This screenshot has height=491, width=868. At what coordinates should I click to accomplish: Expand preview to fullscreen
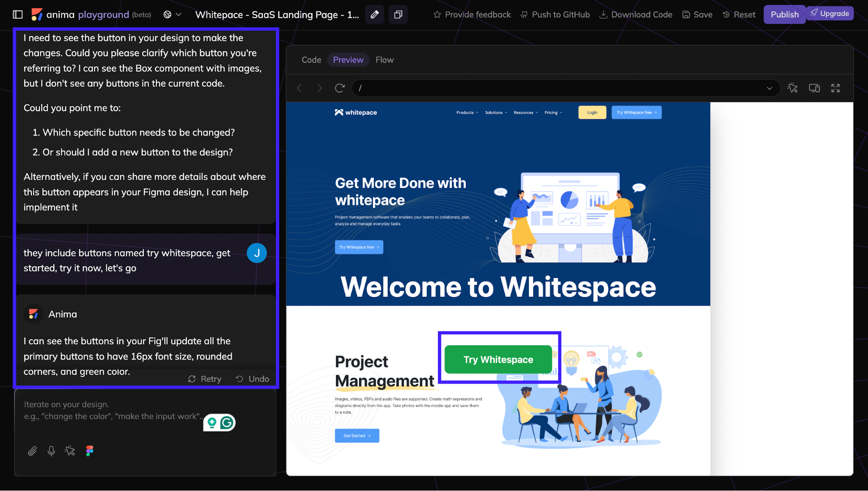[x=835, y=88]
